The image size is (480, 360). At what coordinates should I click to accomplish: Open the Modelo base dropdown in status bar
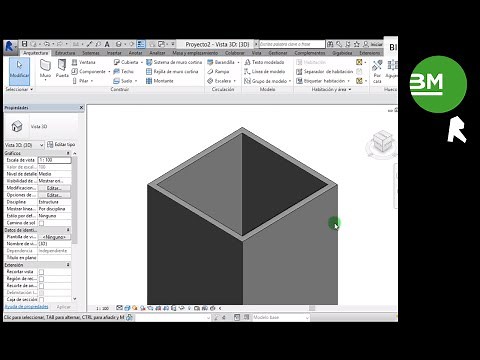[x=281, y=317]
